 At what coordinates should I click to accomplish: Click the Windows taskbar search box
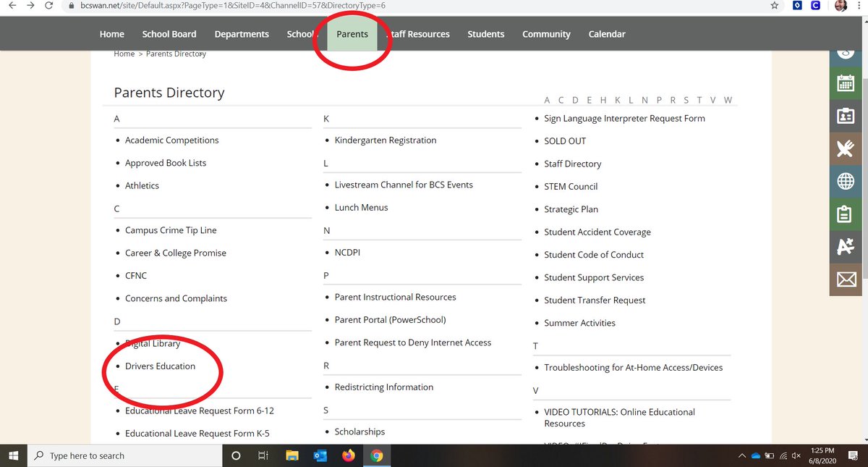[x=124, y=455]
